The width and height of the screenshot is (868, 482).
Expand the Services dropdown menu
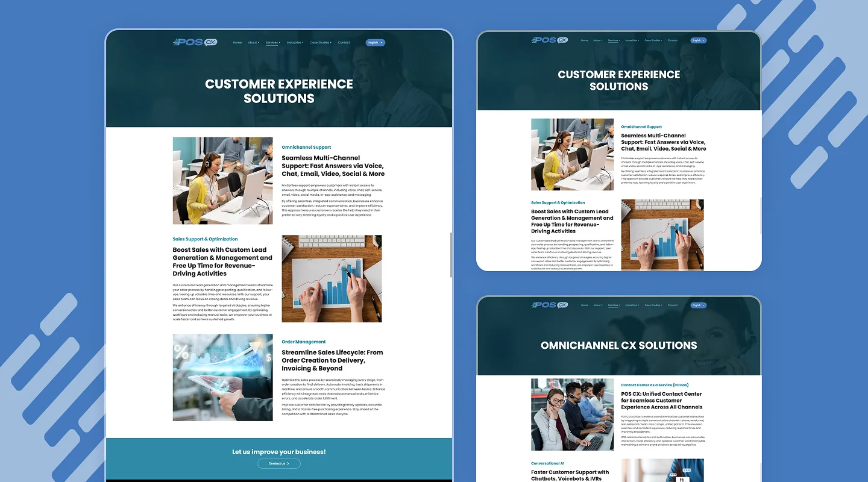click(x=272, y=42)
